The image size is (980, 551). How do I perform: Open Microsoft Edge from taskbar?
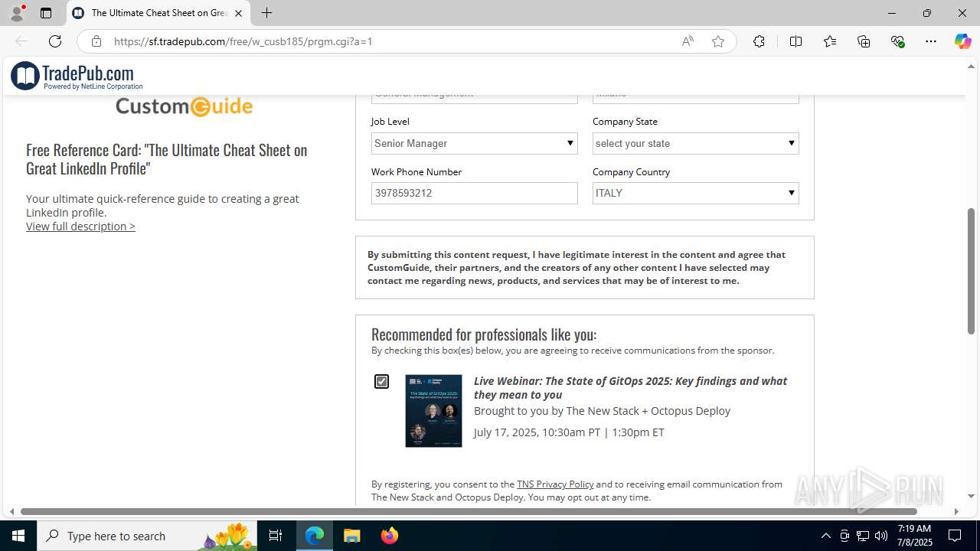(315, 536)
